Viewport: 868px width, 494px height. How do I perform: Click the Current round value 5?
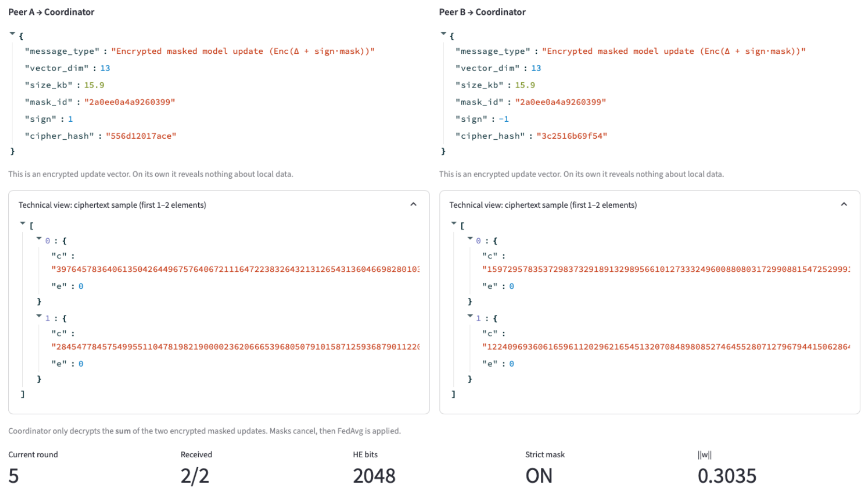point(12,475)
